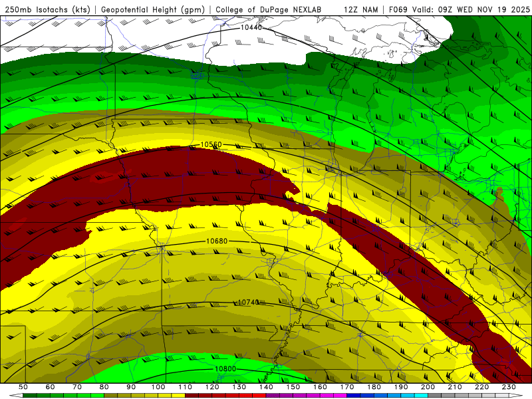Screen dimensions: 532x399
Task: Click the 'Valid: 09Z WED NOV 19 2025' text
Action: tap(471, 9)
